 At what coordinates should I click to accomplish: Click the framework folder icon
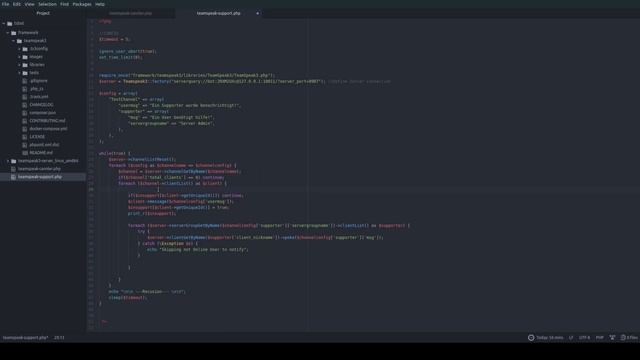(x=14, y=33)
